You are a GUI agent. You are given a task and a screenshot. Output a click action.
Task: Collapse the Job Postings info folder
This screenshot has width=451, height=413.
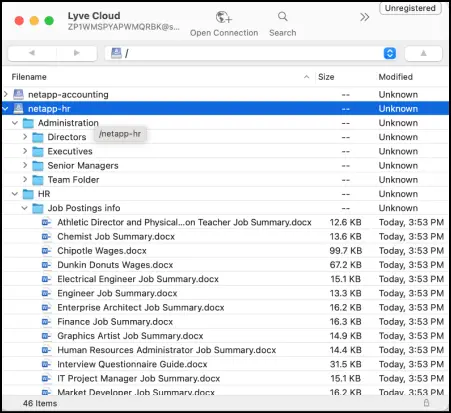pos(25,208)
